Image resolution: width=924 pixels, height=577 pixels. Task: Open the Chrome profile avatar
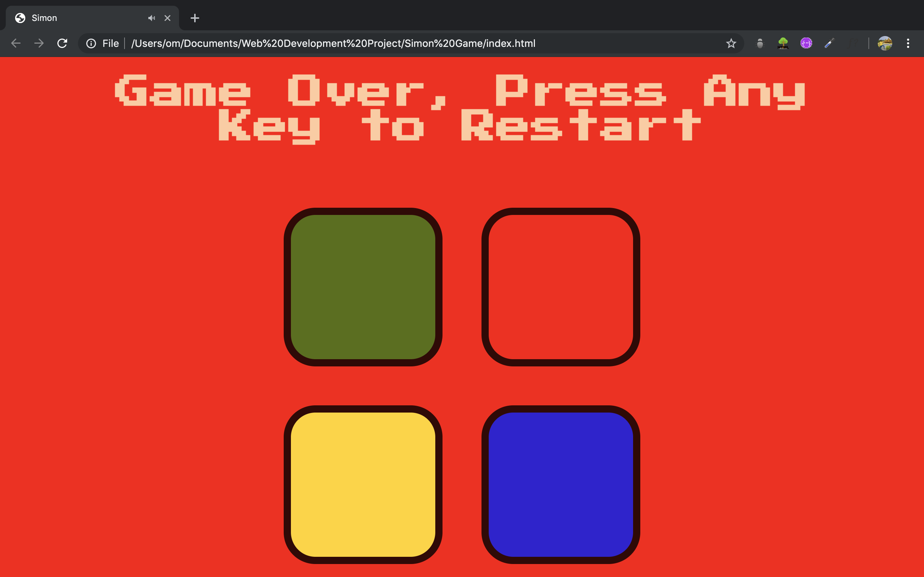click(885, 44)
